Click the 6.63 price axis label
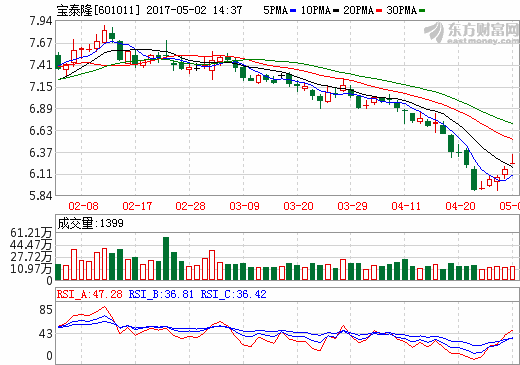This screenshot has width=520, height=365. [x=41, y=131]
